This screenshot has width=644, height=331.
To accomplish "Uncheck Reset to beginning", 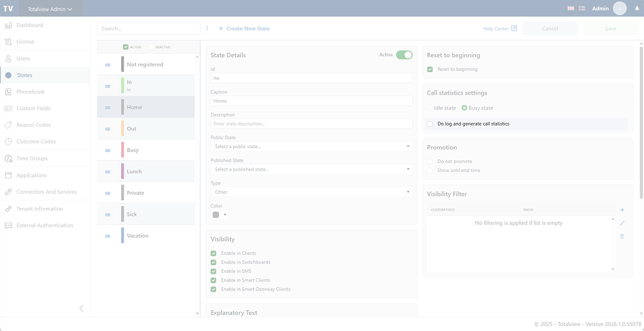I will coord(430,70).
